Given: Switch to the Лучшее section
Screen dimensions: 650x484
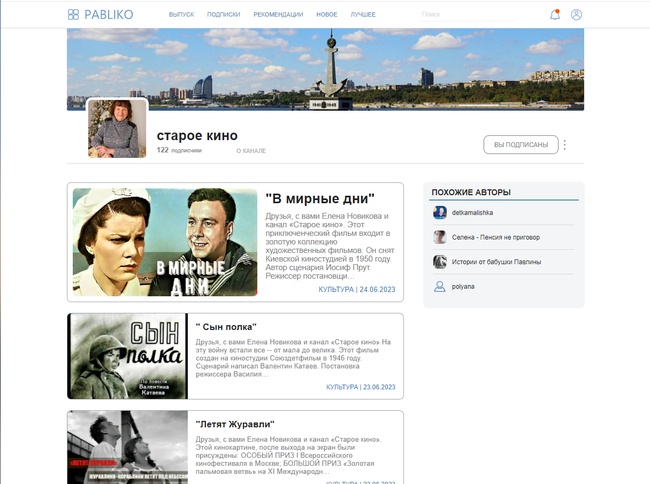Looking at the screenshot, I should tap(363, 15).
